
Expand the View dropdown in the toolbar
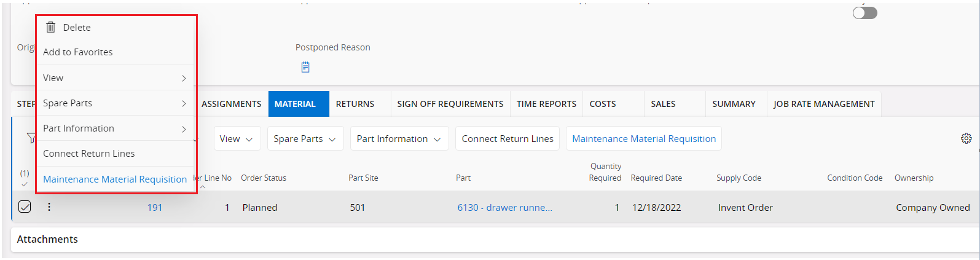(237, 139)
